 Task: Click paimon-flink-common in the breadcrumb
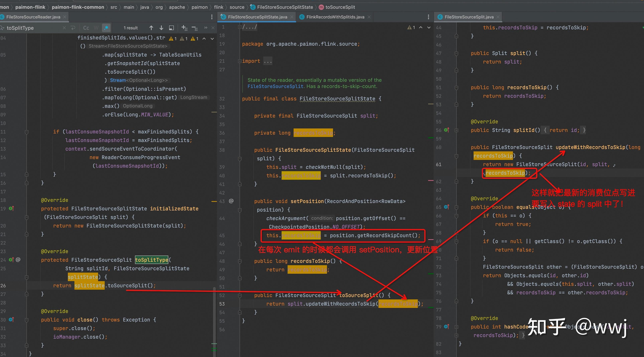pyautogui.click(x=78, y=7)
